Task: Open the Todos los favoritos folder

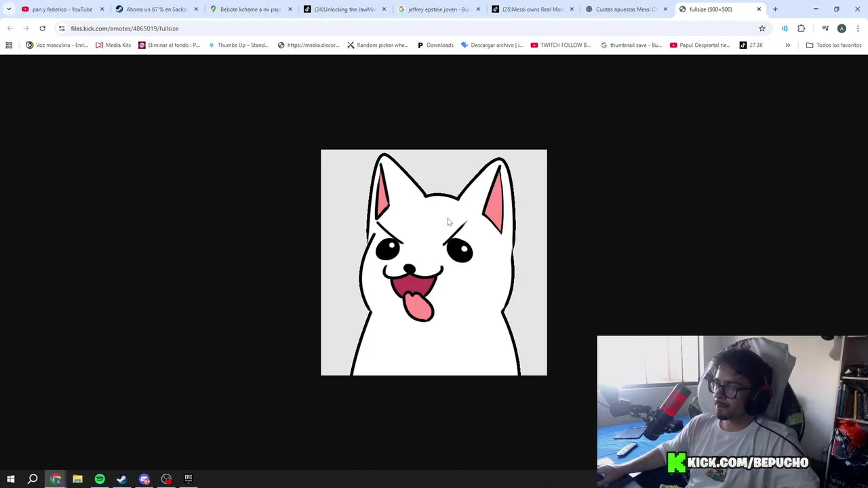Action: coord(833,45)
